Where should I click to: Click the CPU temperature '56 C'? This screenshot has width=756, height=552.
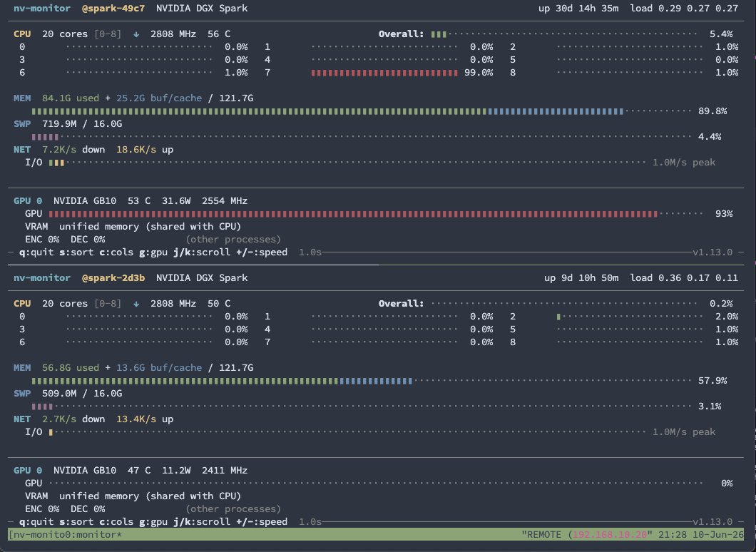point(219,34)
